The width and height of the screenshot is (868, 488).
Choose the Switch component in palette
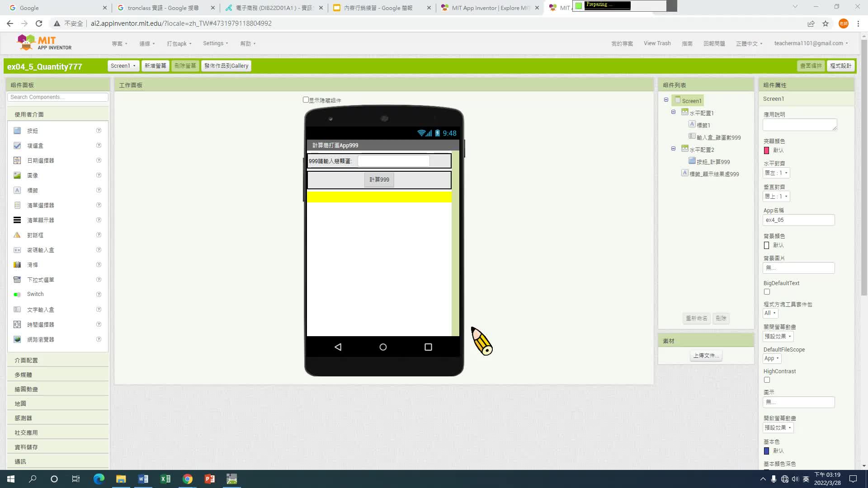click(x=35, y=294)
